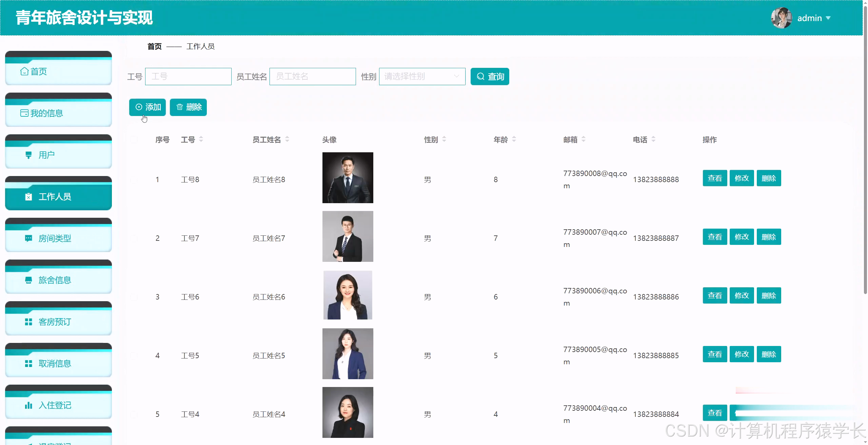Sort by 年龄 column arrows
The width and height of the screenshot is (868, 445).
[x=514, y=139]
